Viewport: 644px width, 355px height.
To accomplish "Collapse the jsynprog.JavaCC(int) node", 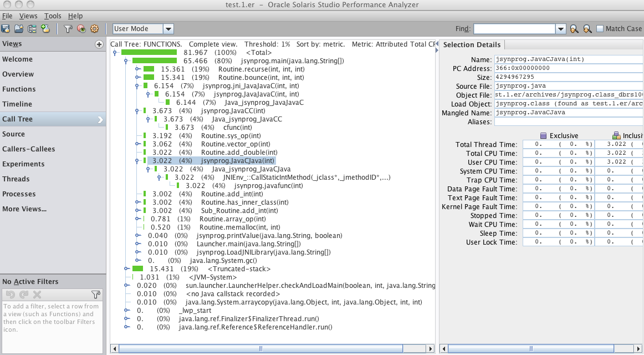I will [137, 110].
